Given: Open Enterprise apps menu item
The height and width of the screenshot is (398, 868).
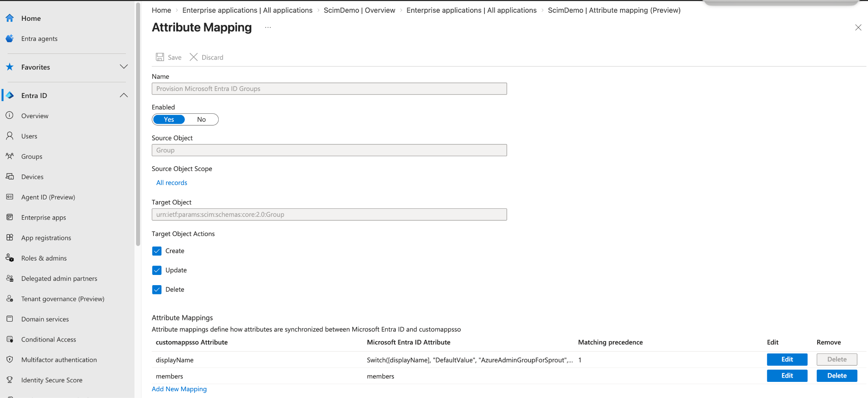Looking at the screenshot, I should pos(44,217).
